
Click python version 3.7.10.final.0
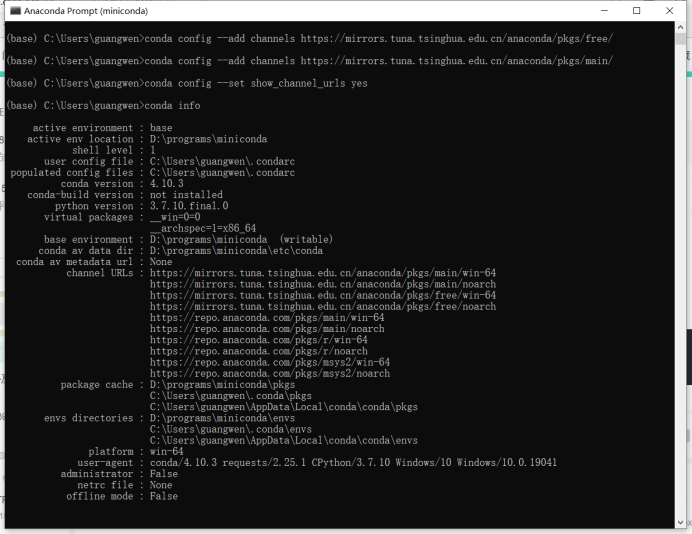pyautogui.click(x=189, y=206)
